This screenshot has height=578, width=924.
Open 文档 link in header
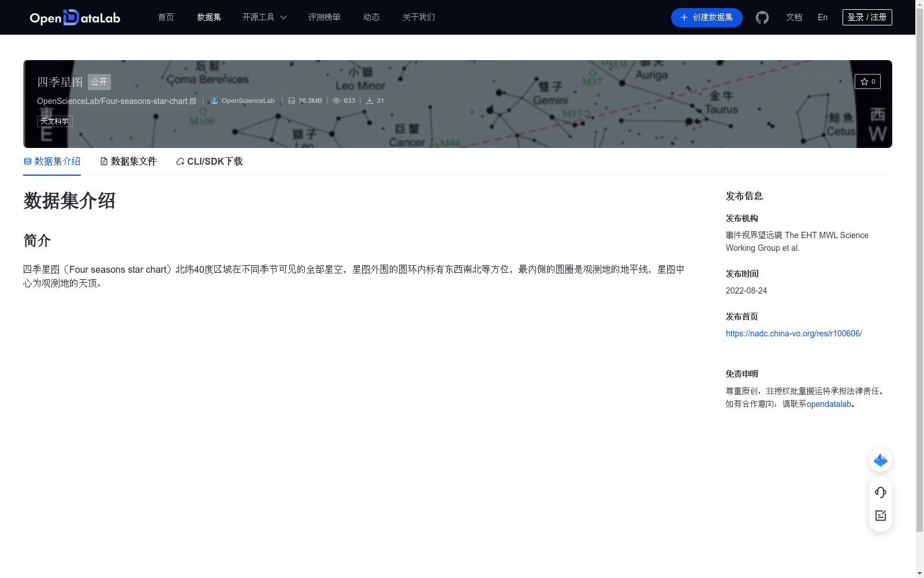[794, 17]
